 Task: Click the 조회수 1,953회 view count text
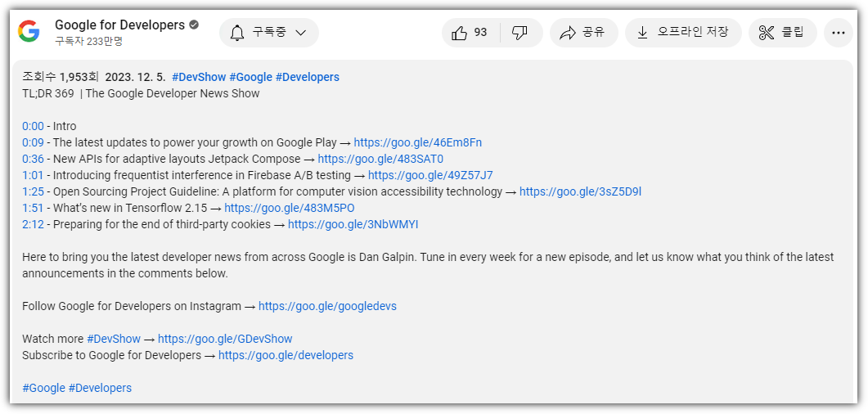[61, 77]
